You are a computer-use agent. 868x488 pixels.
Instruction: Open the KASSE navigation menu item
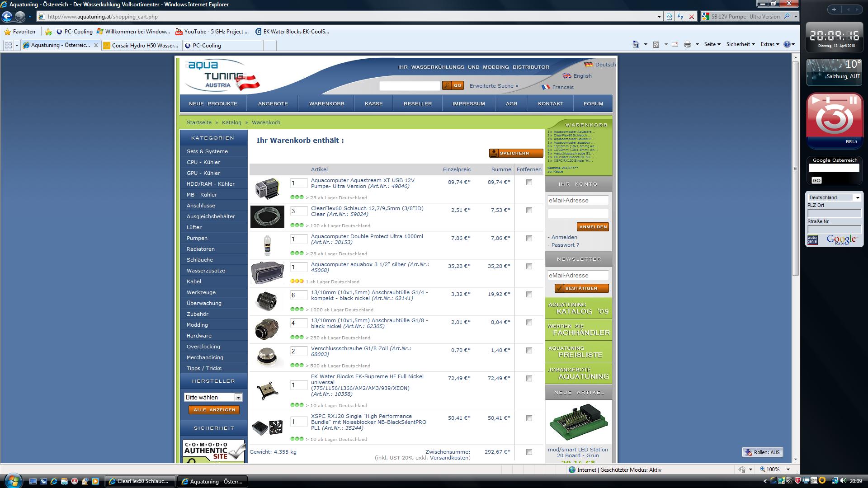click(x=374, y=103)
